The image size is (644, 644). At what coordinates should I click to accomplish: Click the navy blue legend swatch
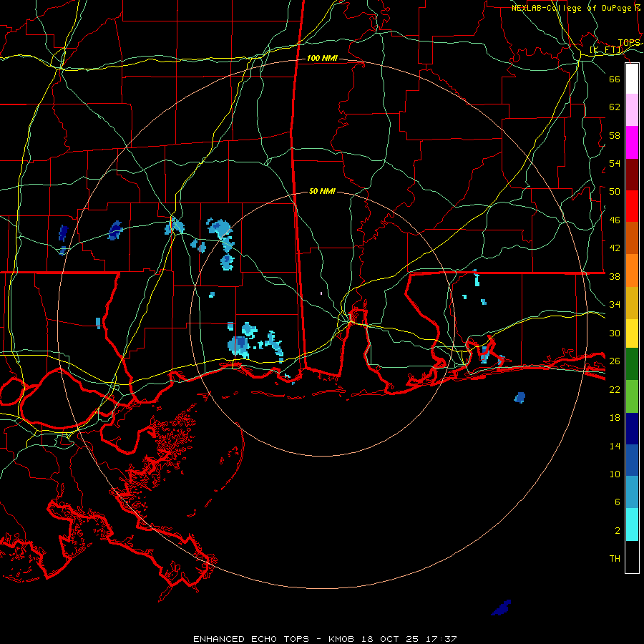pos(632,429)
